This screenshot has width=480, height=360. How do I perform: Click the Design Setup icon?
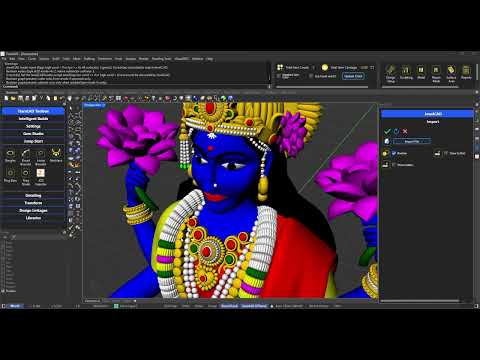coord(391,71)
